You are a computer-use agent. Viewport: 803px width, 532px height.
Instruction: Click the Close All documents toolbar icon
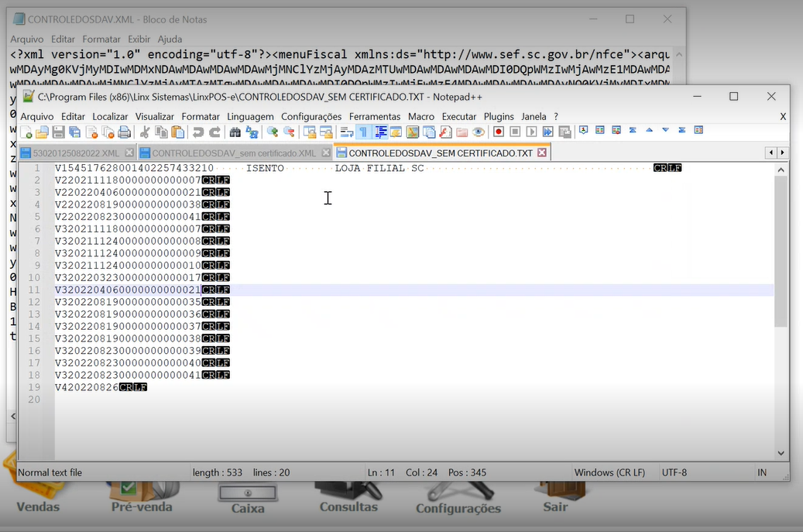[108, 132]
